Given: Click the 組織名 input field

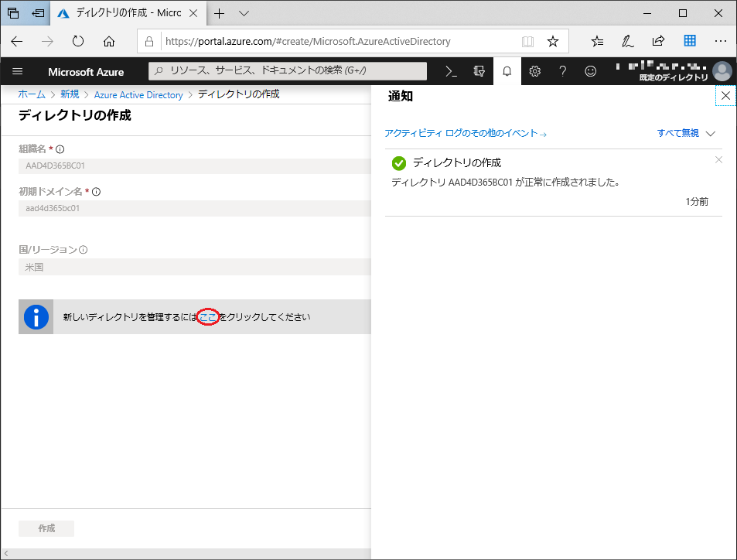Looking at the screenshot, I should point(195,166).
